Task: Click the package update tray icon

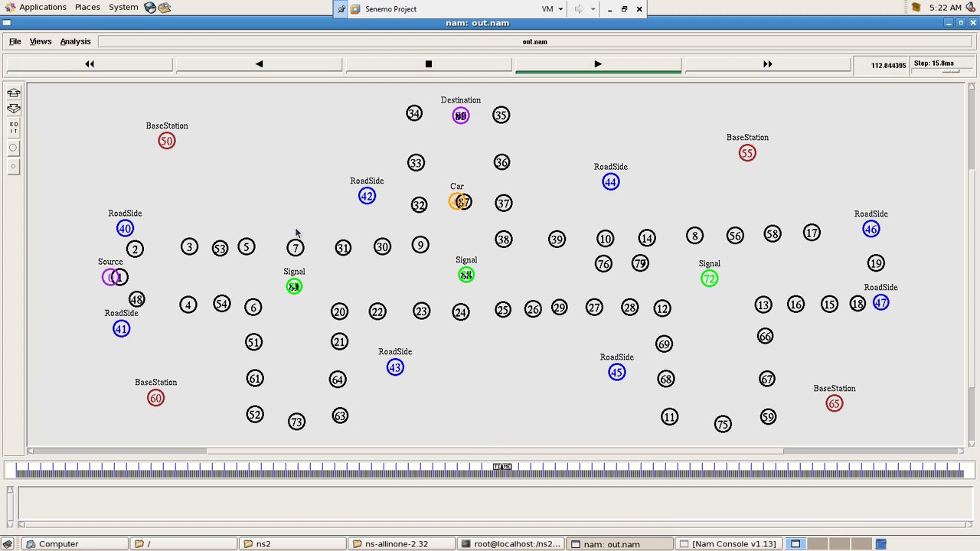Action: coord(916,8)
